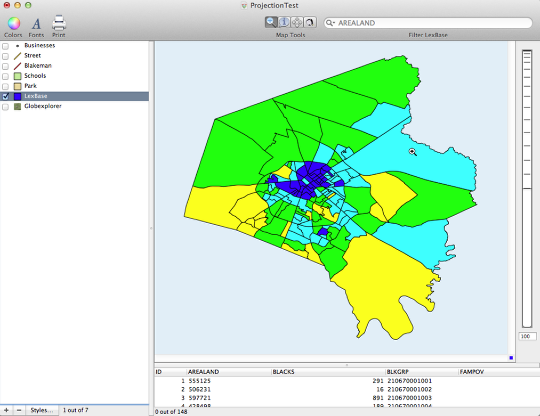The width and height of the screenshot is (540, 416).
Task: Click the Styles button
Action: tap(42, 410)
